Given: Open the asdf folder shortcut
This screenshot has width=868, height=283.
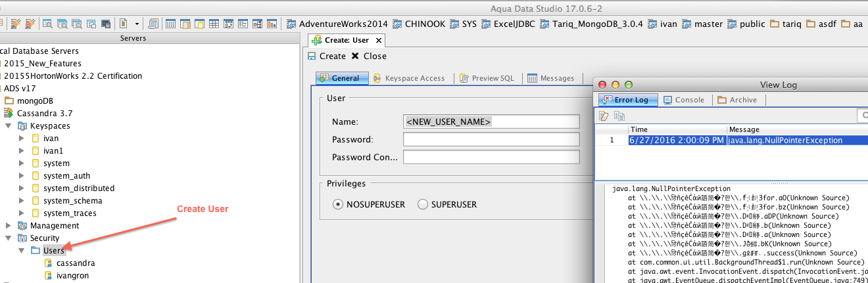Looking at the screenshot, I should click(x=823, y=24).
